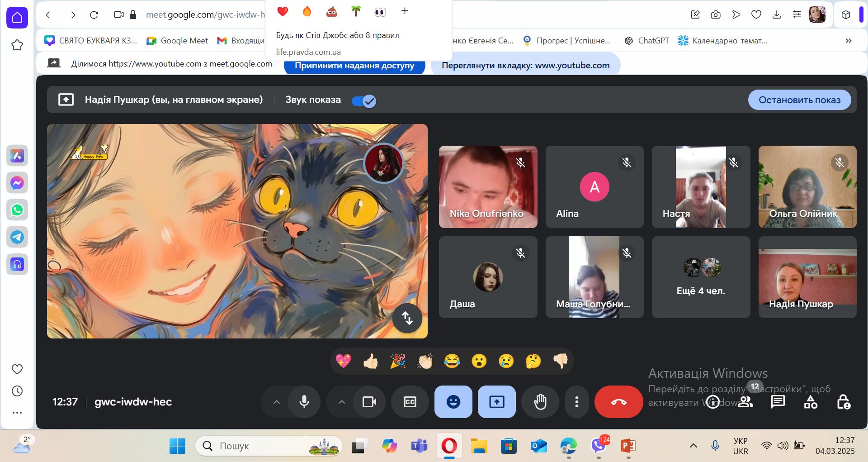The image size is (868, 462).
Task: Open СВЯТО БУКВАРЯ bookmark
Action: 91,41
